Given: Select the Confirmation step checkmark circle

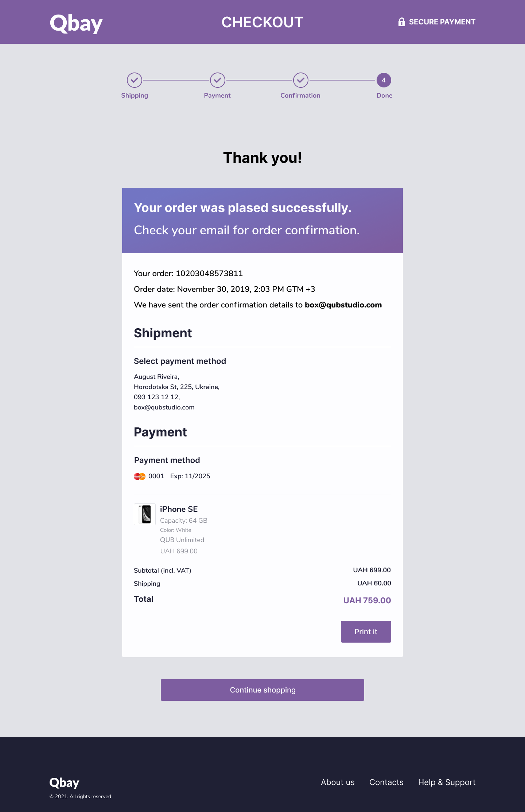Looking at the screenshot, I should point(301,80).
